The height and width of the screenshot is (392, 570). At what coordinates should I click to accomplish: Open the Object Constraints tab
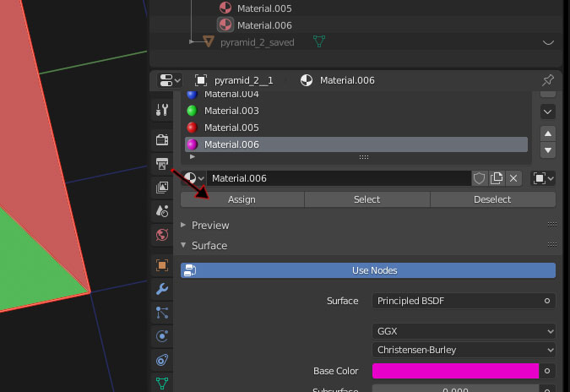[x=162, y=360]
